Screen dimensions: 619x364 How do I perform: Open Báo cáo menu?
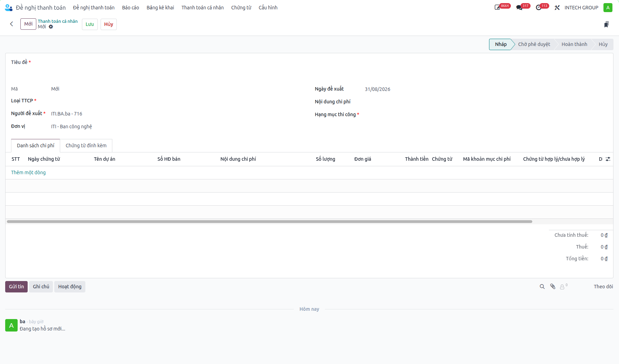pyautogui.click(x=131, y=8)
